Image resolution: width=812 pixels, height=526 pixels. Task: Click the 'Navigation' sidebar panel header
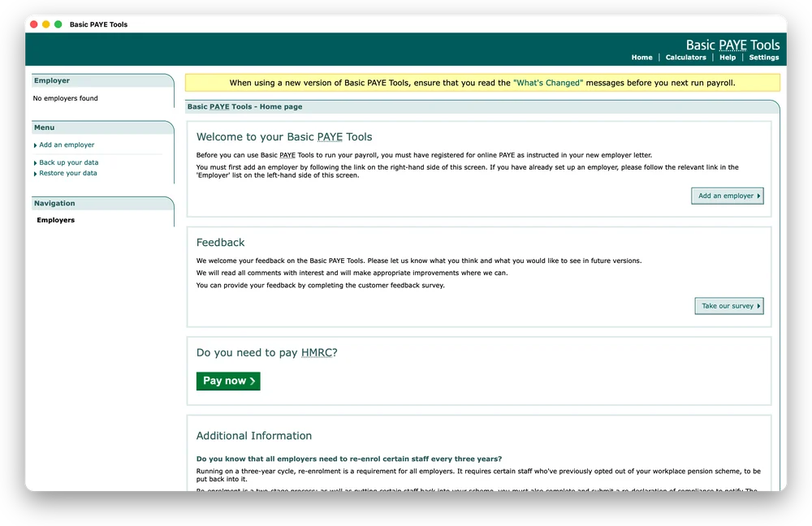pyautogui.click(x=102, y=204)
